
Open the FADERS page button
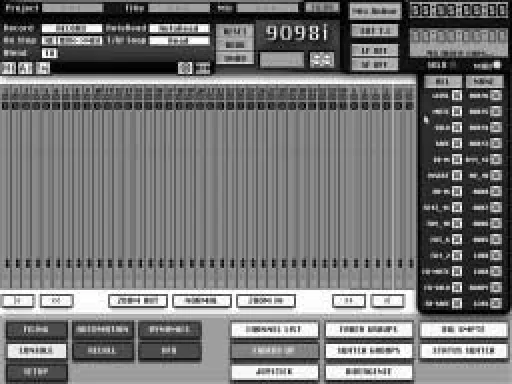coord(36,330)
